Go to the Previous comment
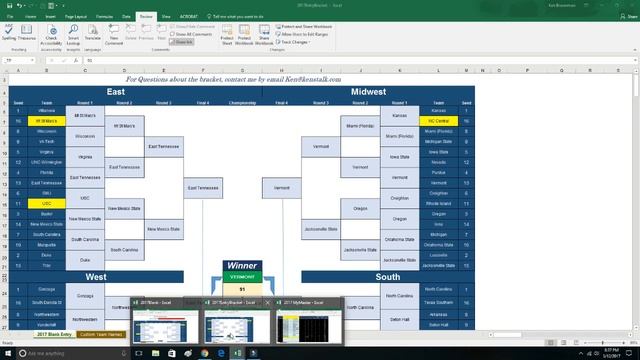This screenshot has width=640, height=360. (146, 33)
